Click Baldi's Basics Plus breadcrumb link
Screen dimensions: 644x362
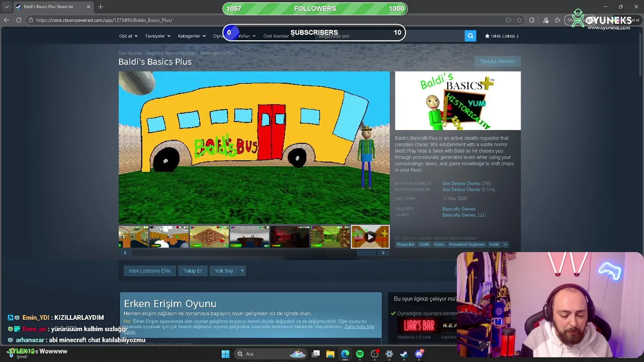coord(217,53)
